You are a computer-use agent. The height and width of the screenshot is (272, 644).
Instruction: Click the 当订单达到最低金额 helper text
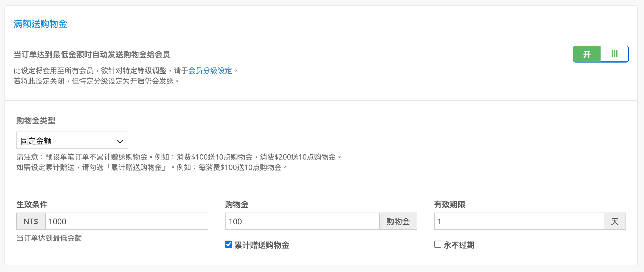[49, 238]
